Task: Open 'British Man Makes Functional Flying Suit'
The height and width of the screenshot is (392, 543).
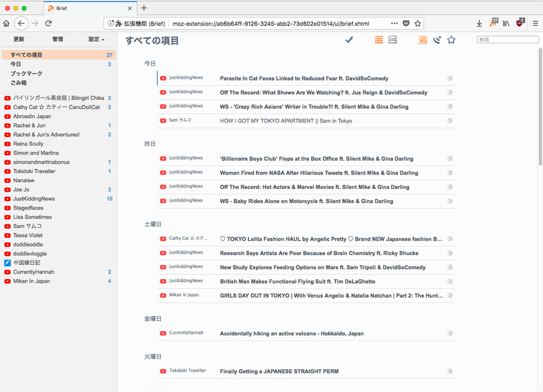Action: [297, 282]
